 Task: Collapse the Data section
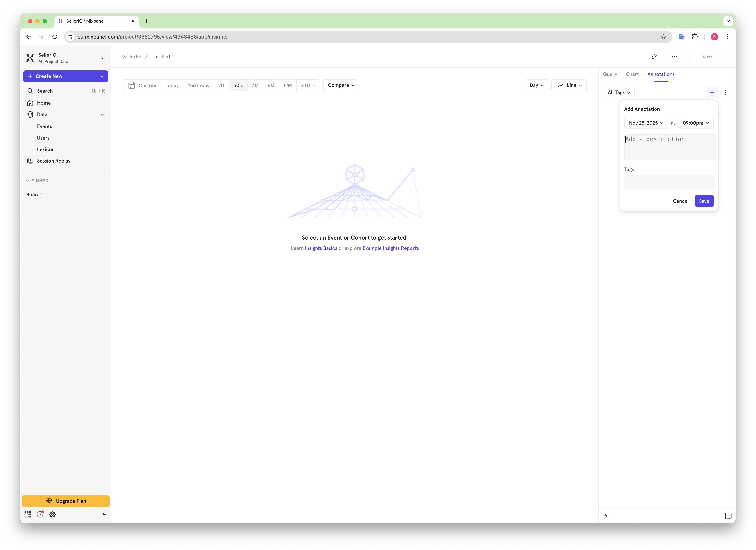tap(102, 115)
